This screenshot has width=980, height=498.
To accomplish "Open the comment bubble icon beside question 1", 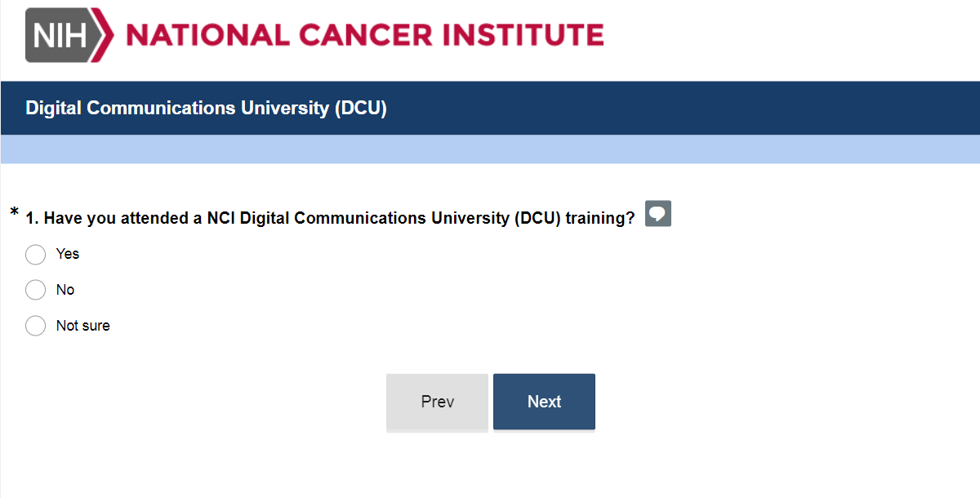I will [x=657, y=214].
